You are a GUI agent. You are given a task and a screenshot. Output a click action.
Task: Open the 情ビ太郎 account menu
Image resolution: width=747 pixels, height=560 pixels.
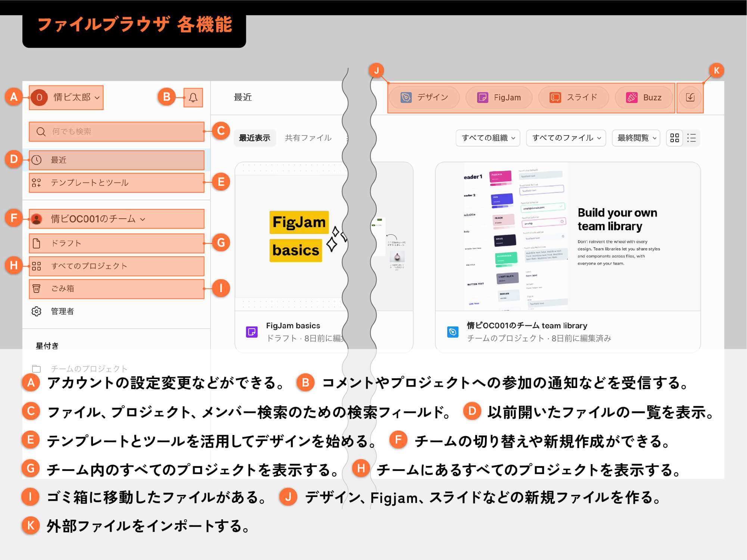[66, 98]
